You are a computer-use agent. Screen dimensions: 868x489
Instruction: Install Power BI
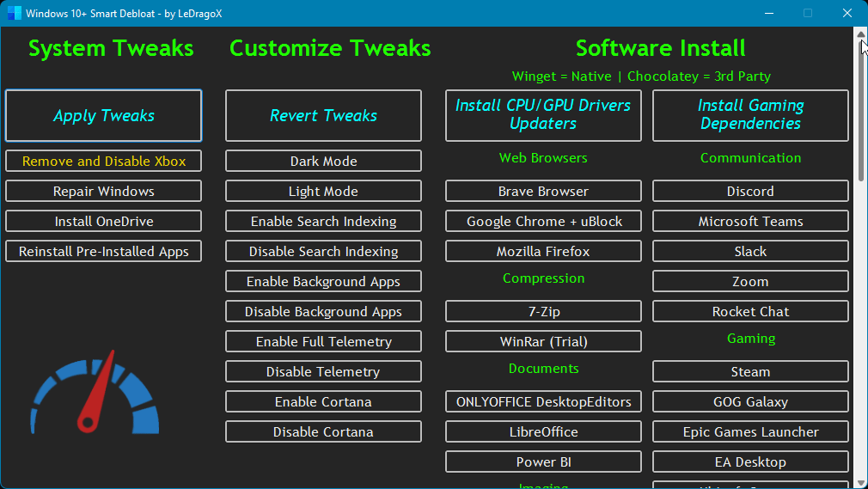click(543, 461)
